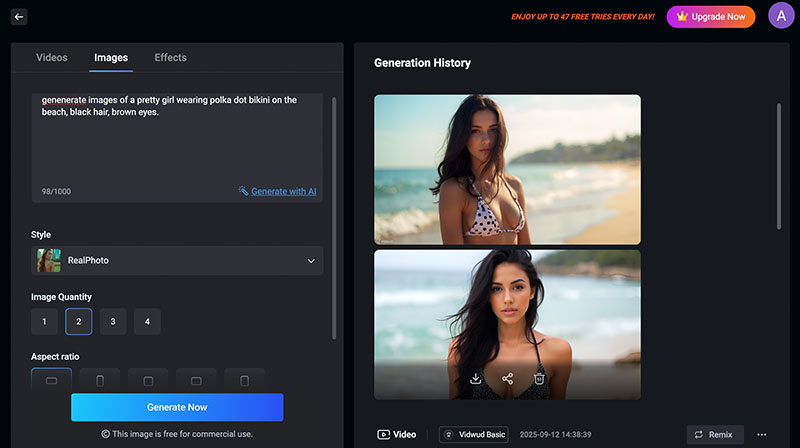Go back using the arrow icon

point(19,17)
